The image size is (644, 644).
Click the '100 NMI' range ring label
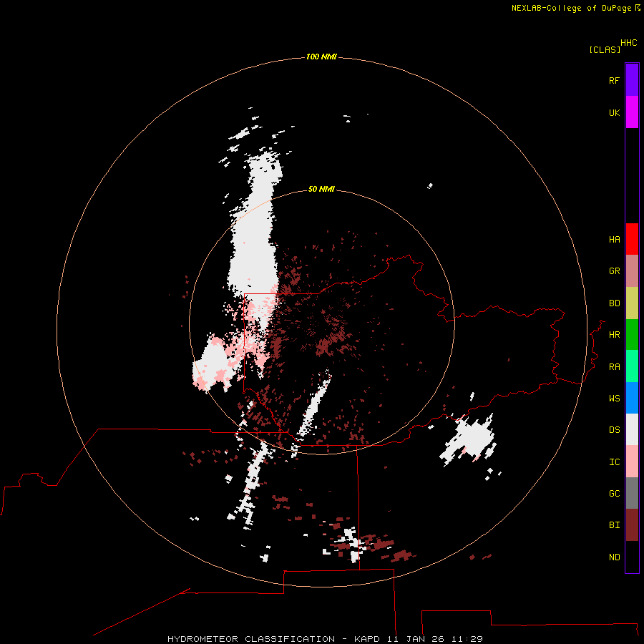[321, 57]
